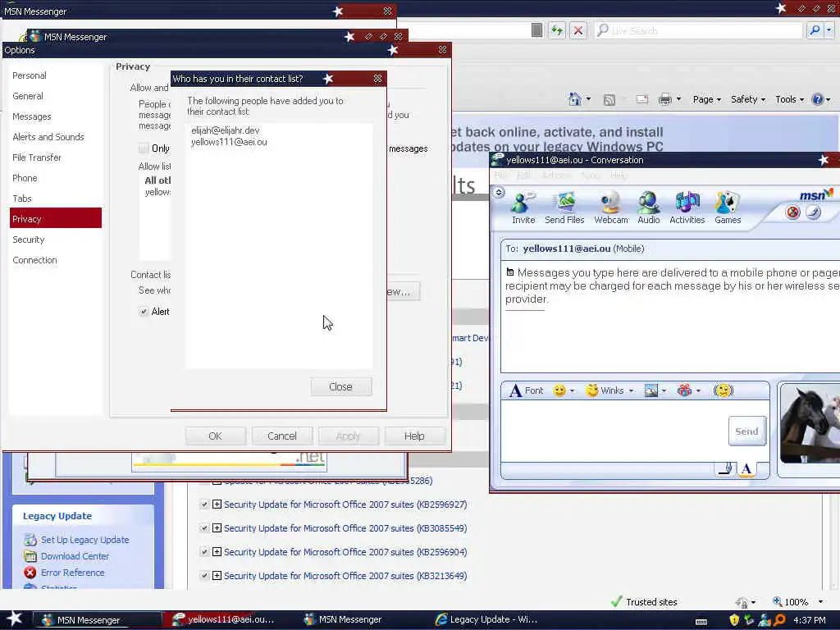The image size is (840, 630).
Task: Toggle the Only checkbox in Privacy options
Action: (x=144, y=148)
